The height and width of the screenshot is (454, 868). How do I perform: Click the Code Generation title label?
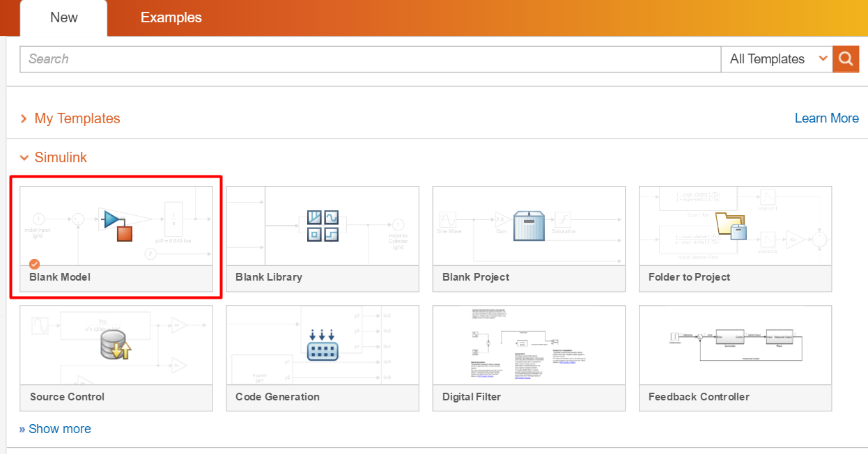[277, 397]
